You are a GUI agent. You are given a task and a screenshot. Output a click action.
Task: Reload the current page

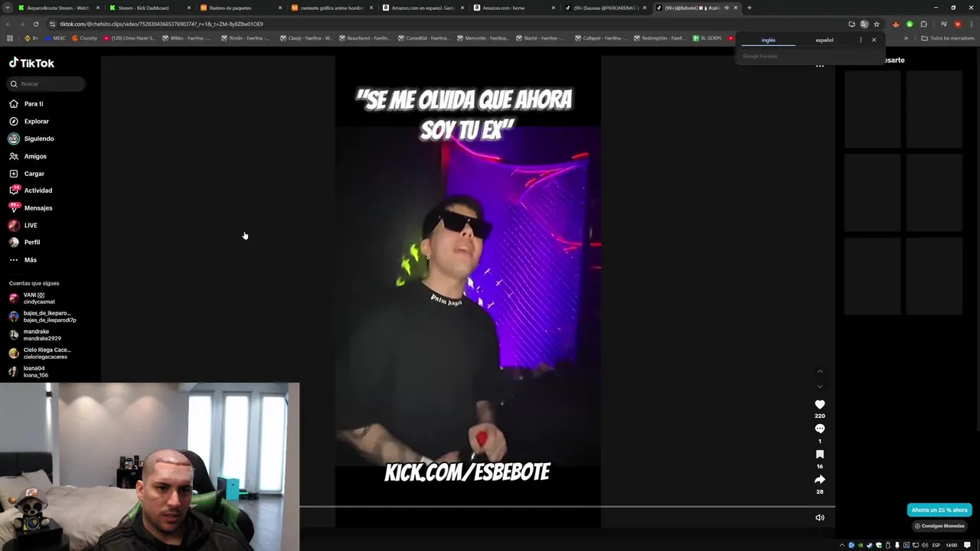pos(35,24)
